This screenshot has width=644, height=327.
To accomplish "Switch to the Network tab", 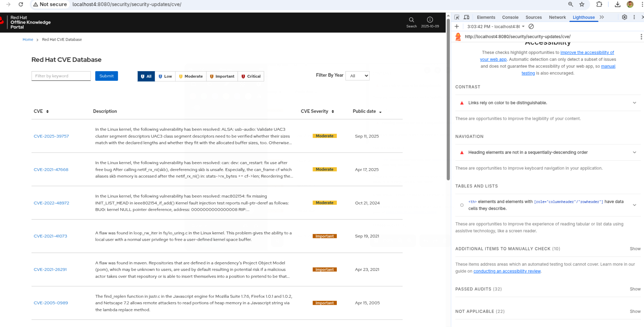I will click(557, 17).
